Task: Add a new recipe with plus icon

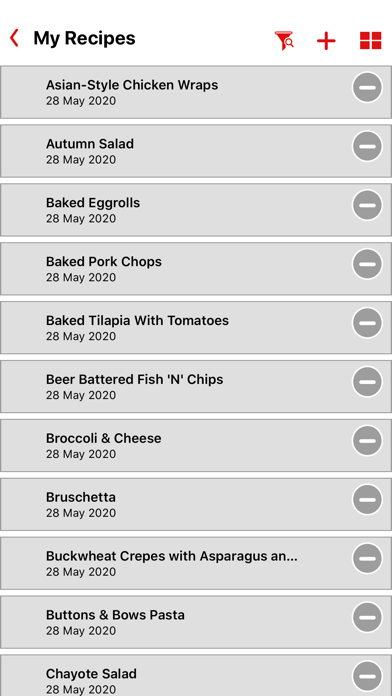Action: point(326,41)
